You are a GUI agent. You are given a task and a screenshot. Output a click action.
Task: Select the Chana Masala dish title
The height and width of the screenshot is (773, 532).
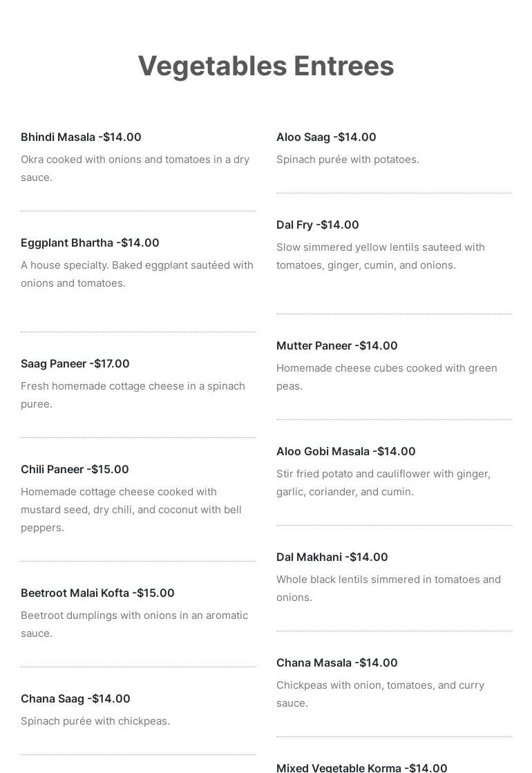(336, 662)
